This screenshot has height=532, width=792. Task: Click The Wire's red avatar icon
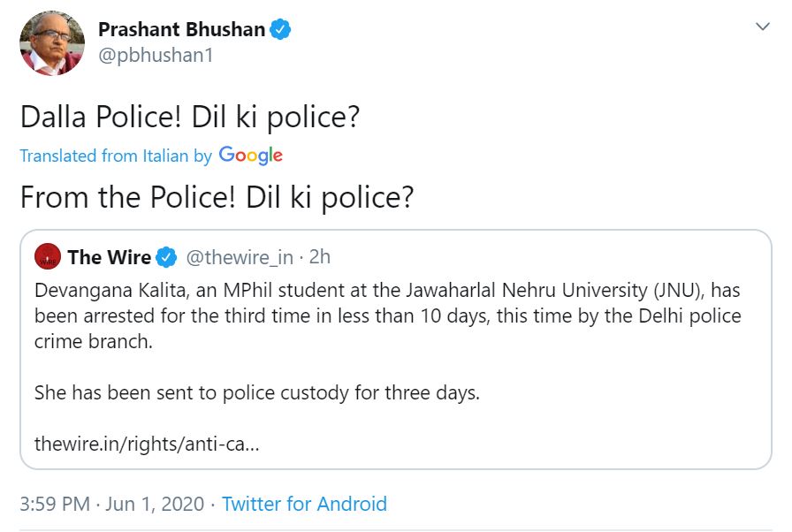tap(47, 257)
